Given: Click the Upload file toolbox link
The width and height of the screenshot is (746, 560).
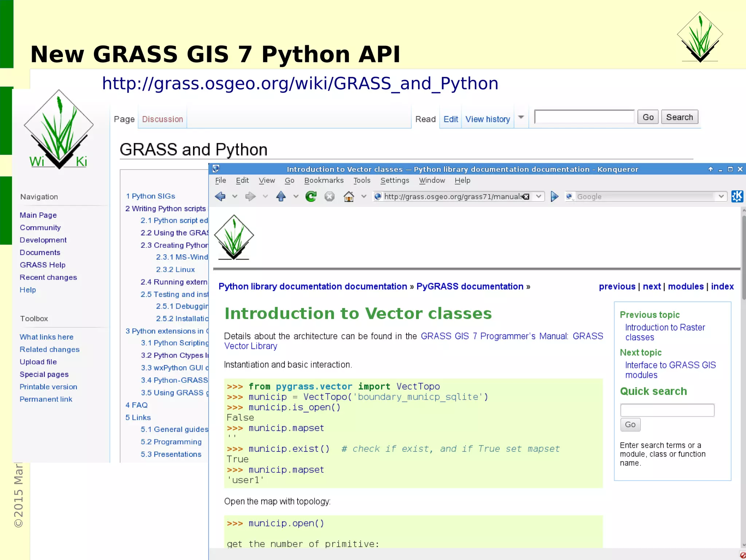Looking at the screenshot, I should pos(38,362).
